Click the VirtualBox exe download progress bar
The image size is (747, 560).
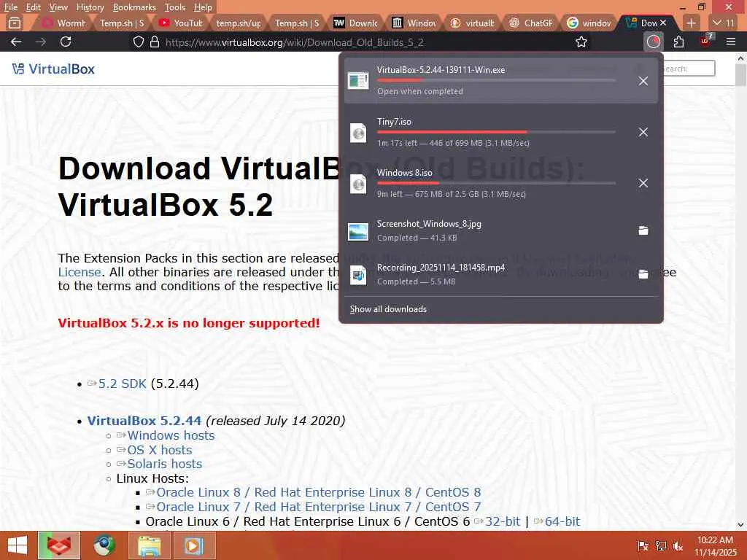(x=496, y=80)
